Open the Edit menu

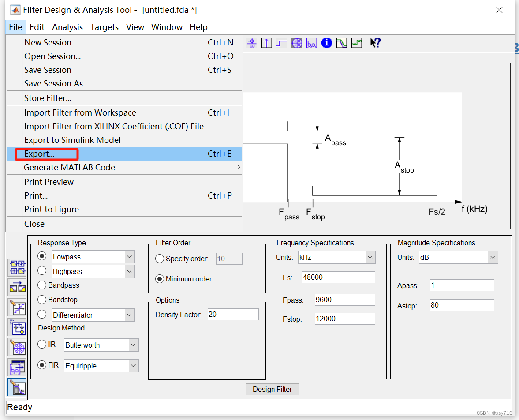pyautogui.click(x=37, y=27)
